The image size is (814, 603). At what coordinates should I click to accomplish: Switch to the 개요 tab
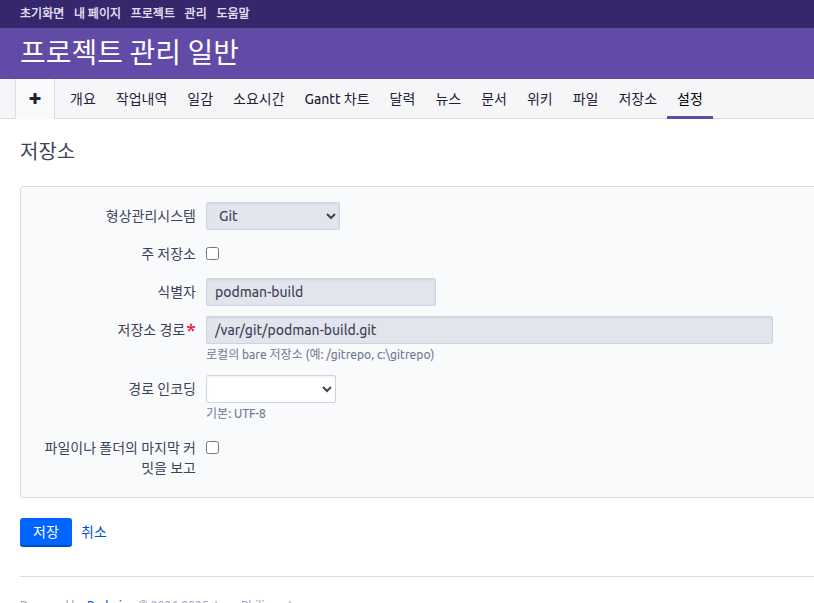pos(82,99)
